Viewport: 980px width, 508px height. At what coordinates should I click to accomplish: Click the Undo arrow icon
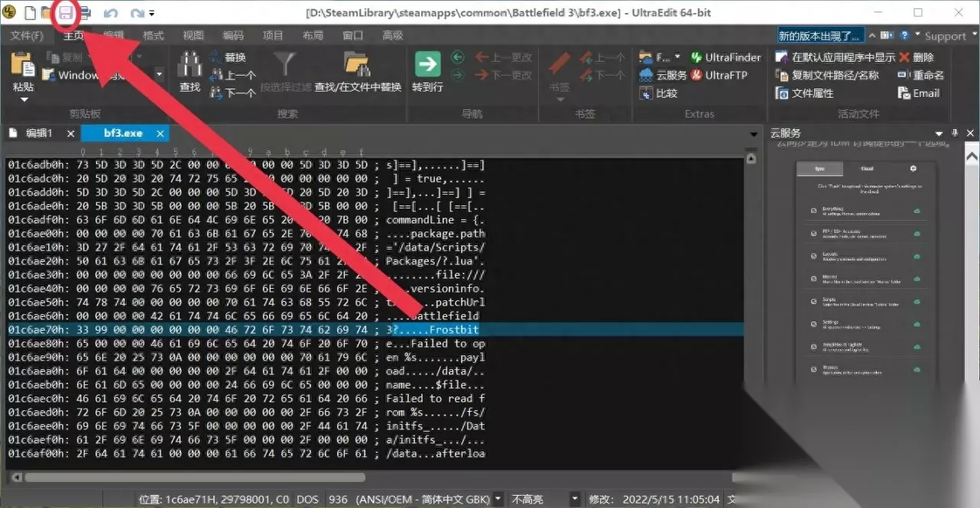111,13
